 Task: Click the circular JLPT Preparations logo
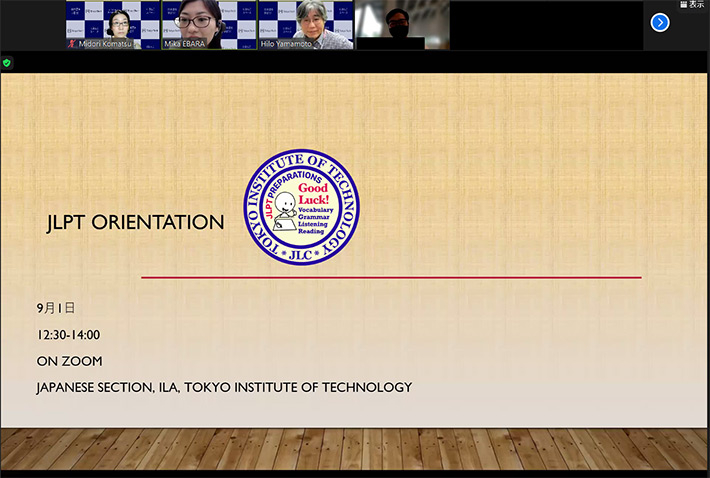(301, 207)
